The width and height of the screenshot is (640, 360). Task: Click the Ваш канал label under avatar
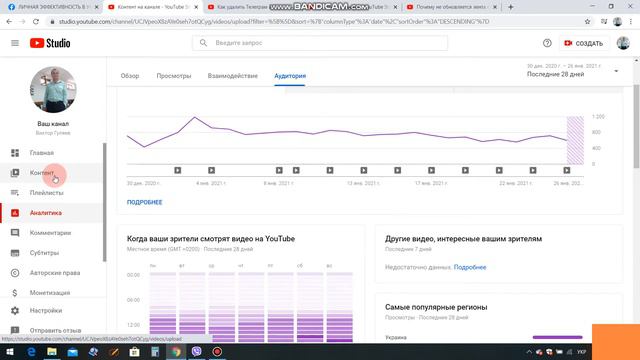(x=53, y=124)
